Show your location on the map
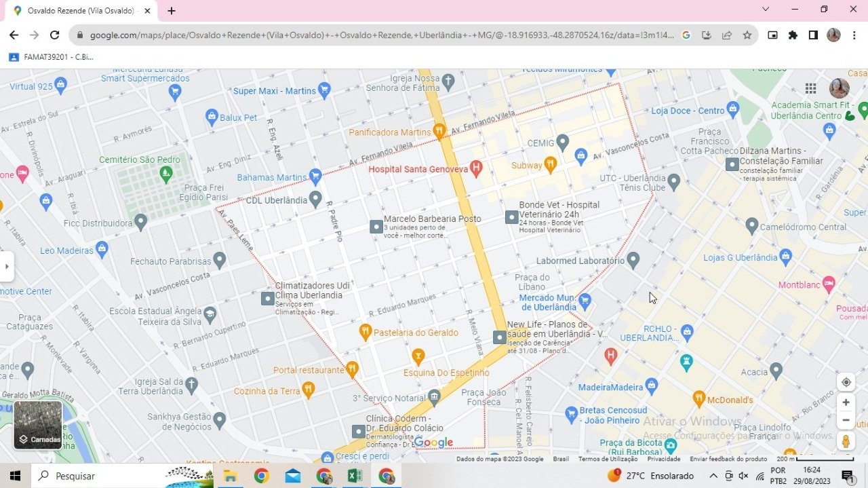This screenshot has width=868, height=488. coord(846,382)
